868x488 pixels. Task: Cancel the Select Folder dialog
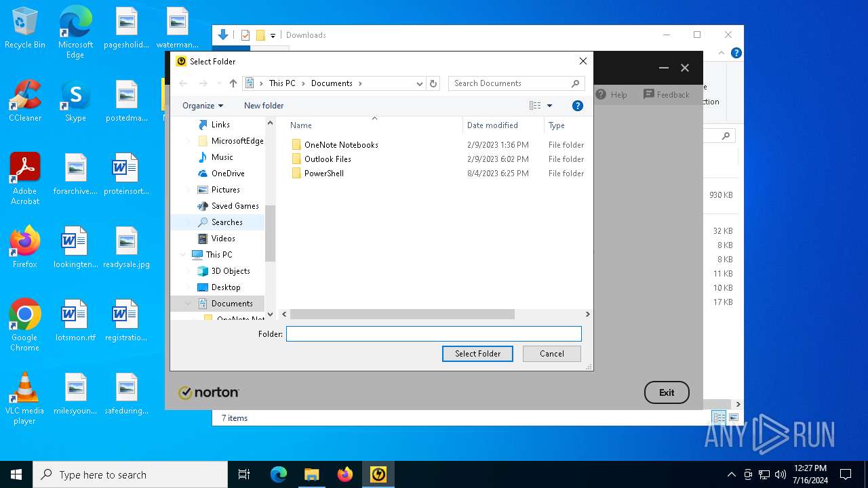click(552, 354)
